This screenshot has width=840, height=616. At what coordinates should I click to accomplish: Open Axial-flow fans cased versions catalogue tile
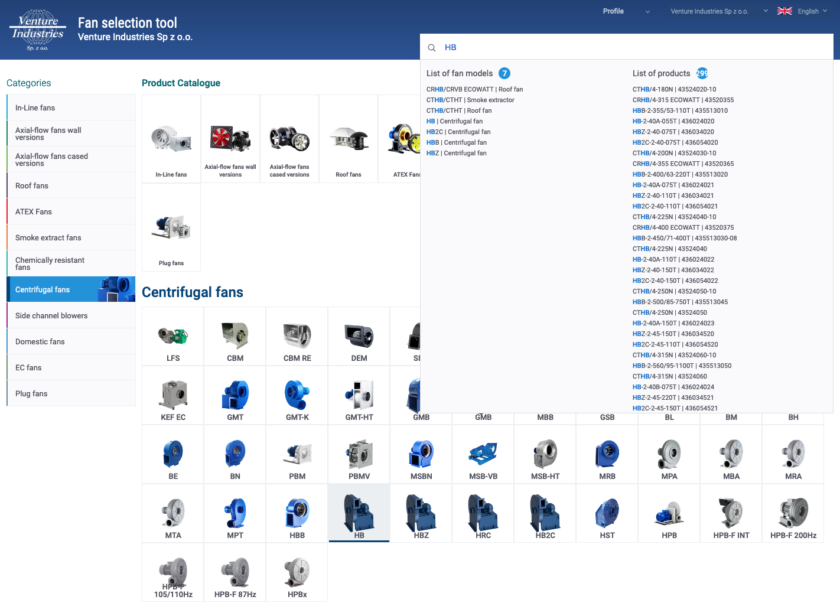pyautogui.click(x=289, y=139)
